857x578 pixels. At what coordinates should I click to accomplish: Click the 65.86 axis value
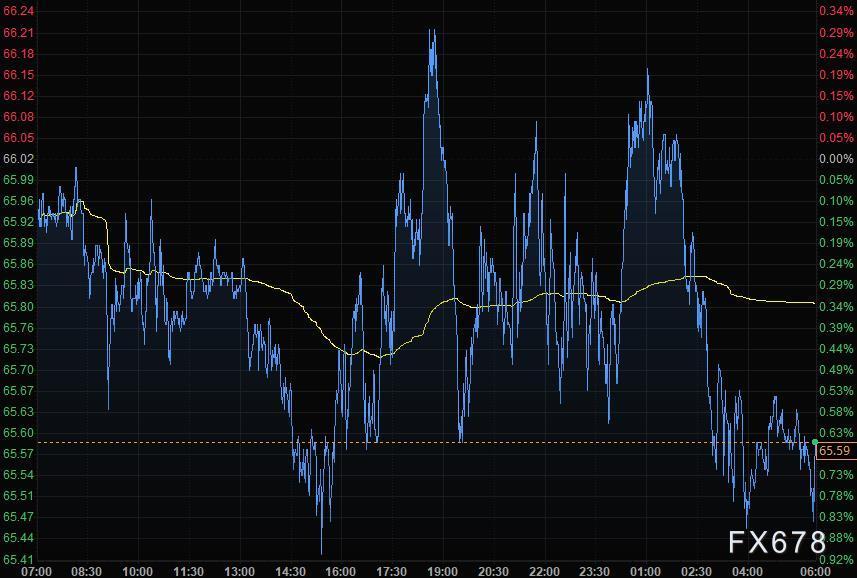point(18,264)
